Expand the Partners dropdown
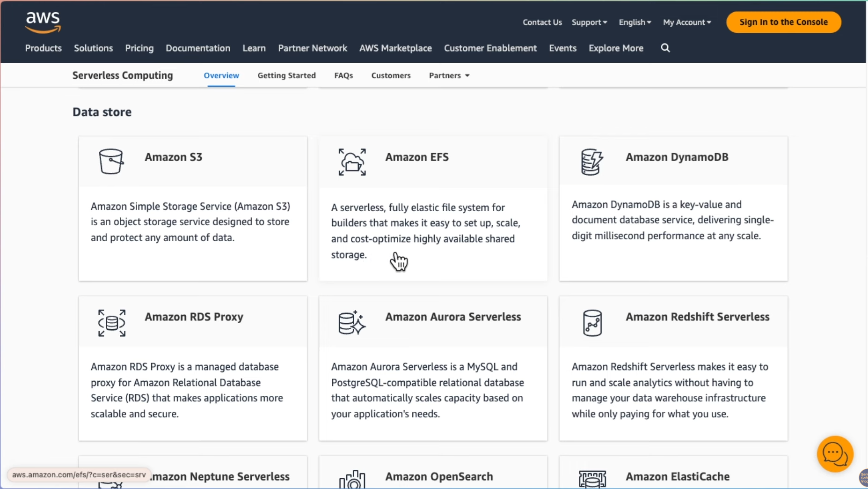This screenshot has height=489, width=868. 449,75
